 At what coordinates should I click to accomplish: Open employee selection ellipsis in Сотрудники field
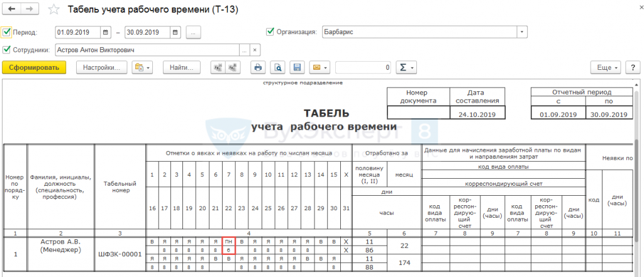[245, 50]
